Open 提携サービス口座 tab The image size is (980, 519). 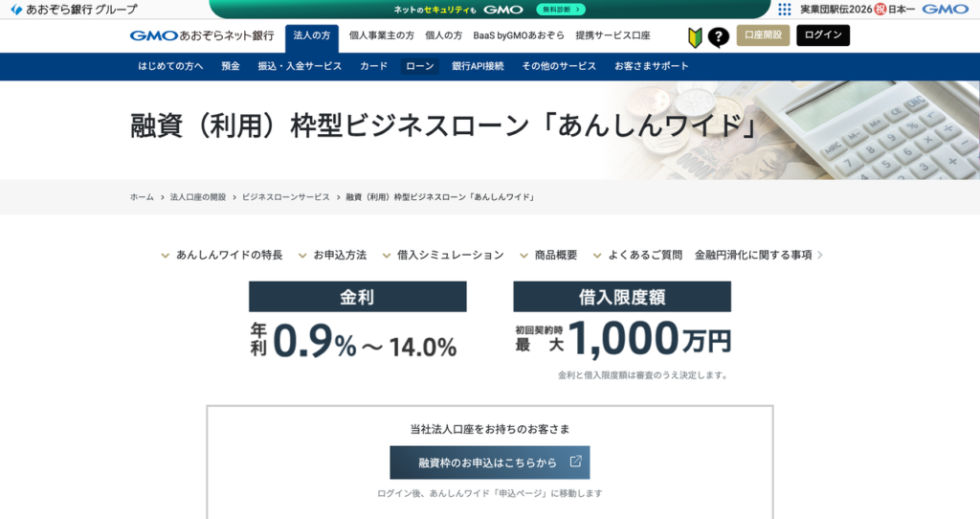612,35
